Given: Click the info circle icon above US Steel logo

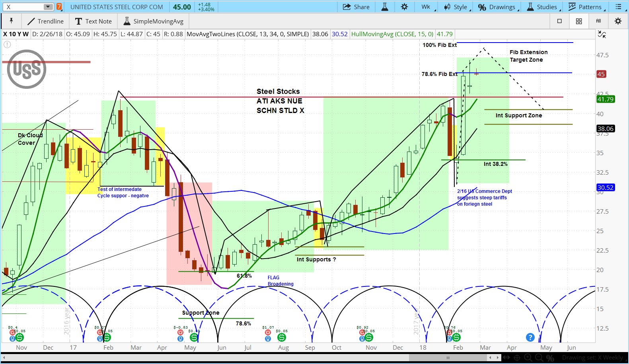Looking at the screenshot, I should click(7, 45).
